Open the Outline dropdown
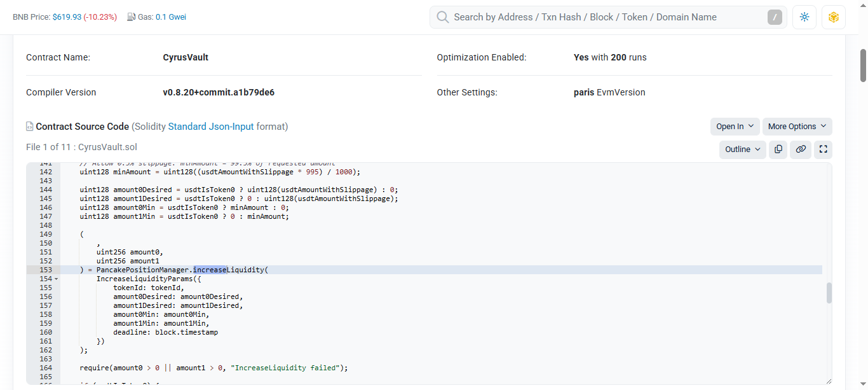Viewport: 868px width, 390px height. (x=742, y=149)
